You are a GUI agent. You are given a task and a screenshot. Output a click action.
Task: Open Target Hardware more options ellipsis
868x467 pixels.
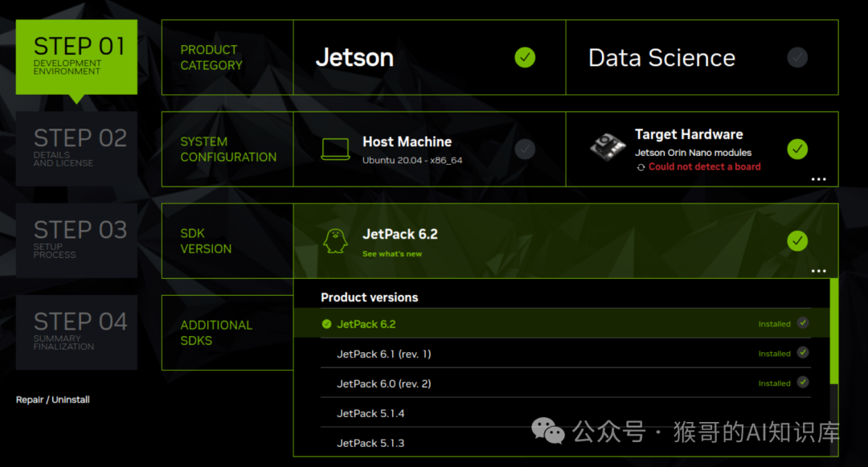(818, 179)
